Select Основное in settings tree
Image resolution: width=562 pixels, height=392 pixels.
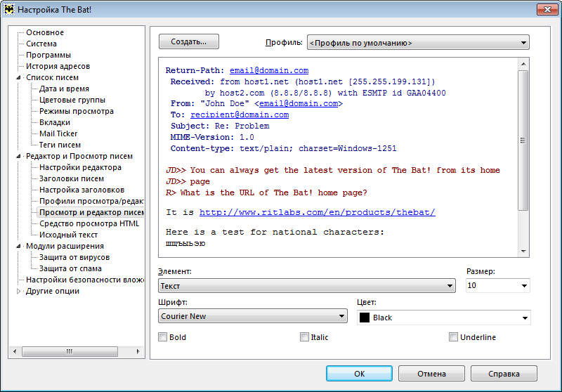(x=45, y=32)
